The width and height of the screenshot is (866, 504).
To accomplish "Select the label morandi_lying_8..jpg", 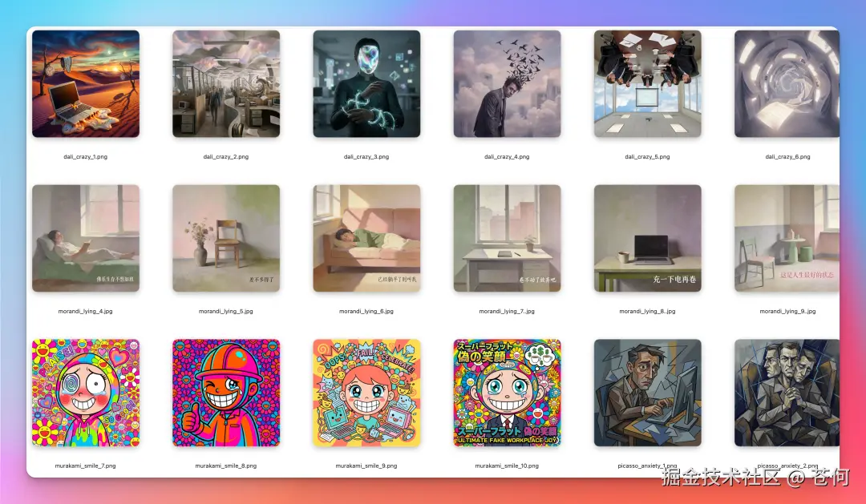I will [x=647, y=312].
